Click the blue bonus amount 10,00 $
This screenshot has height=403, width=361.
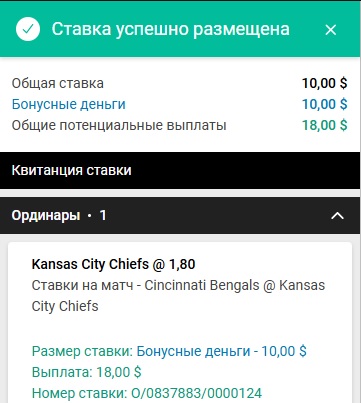pyautogui.click(x=325, y=104)
